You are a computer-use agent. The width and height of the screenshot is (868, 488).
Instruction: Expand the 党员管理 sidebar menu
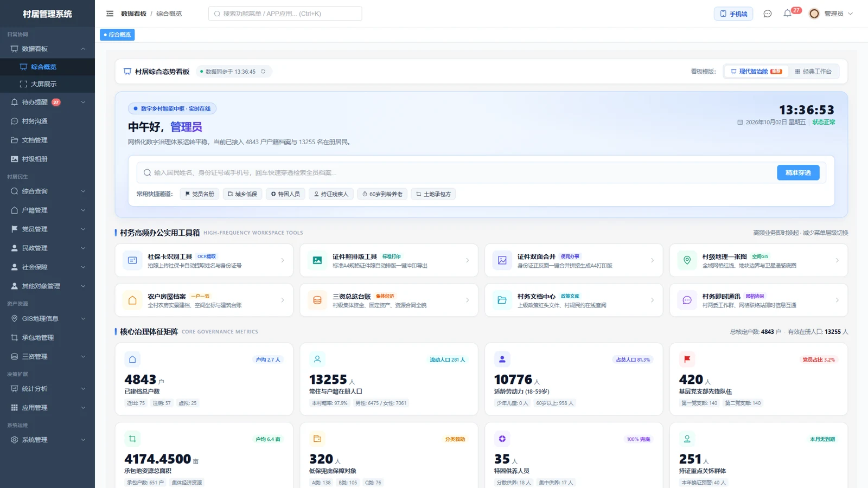tap(47, 229)
